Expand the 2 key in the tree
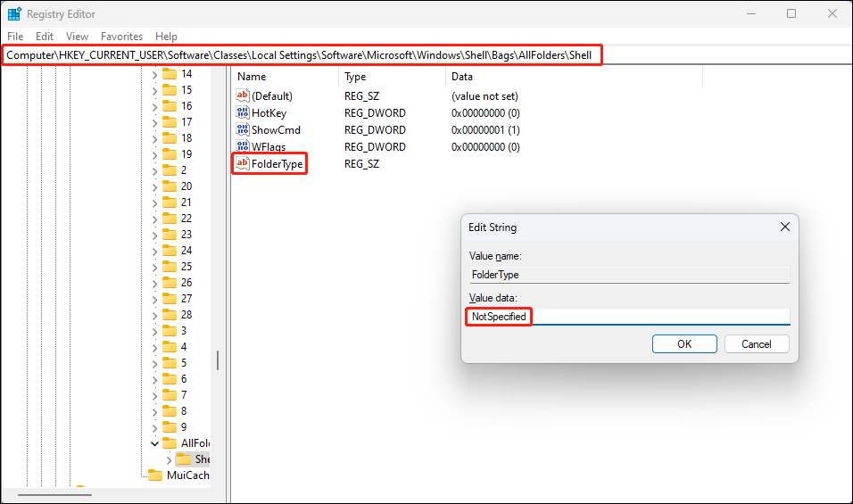Image resolution: width=853 pixels, height=504 pixels. pos(154,170)
